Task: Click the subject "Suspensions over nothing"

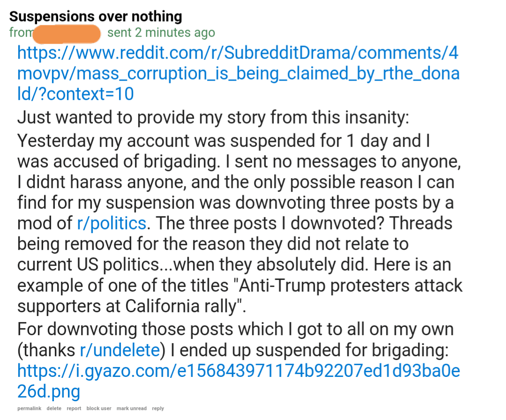Action: 96,16
